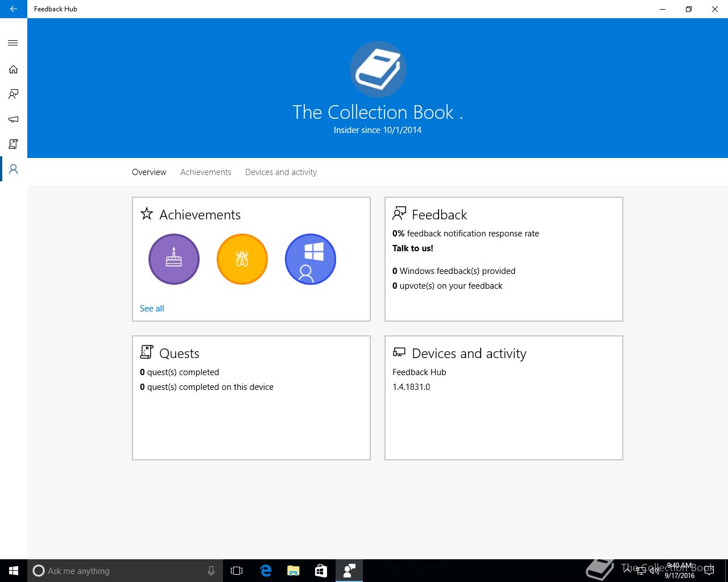728x582 pixels.
Task: Open the Profile page in the sidebar
Action: (x=13, y=169)
